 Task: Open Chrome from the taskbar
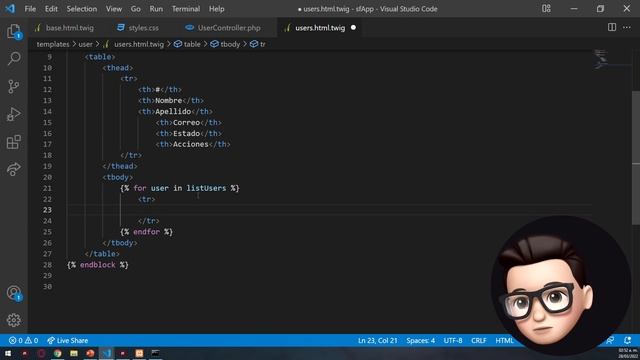coord(58,353)
